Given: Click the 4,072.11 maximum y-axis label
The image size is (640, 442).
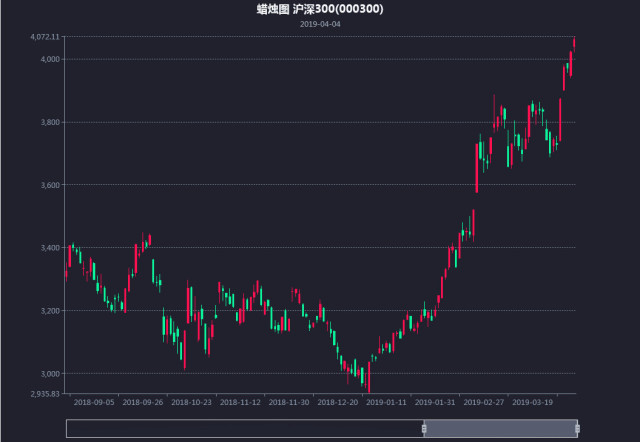Looking at the screenshot, I should click(x=45, y=37).
